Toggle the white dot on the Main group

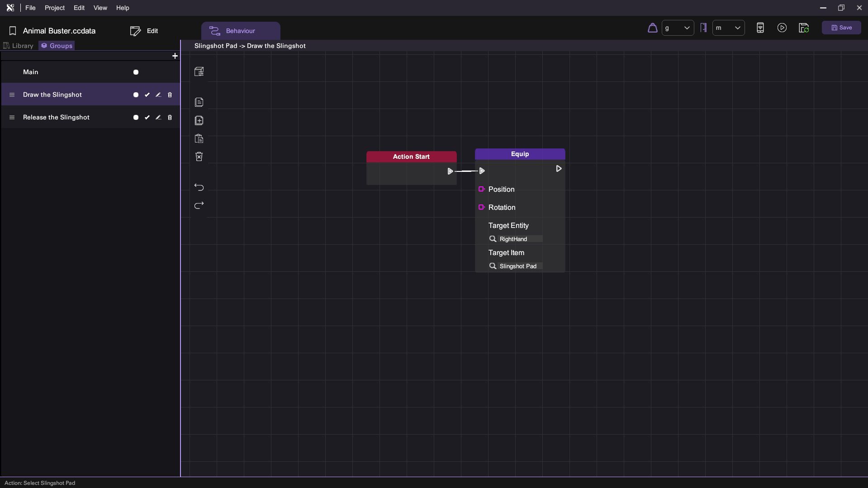(x=136, y=72)
